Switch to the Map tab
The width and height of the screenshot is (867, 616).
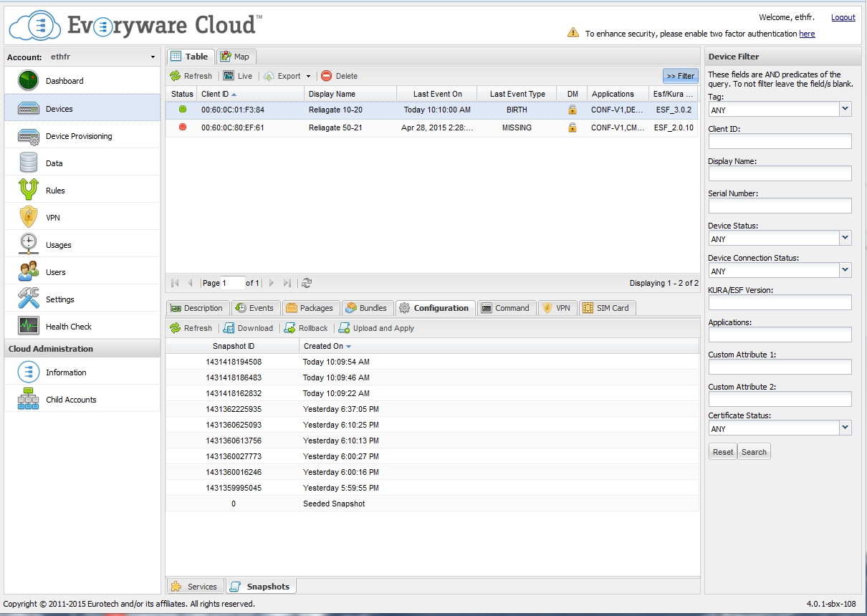pyautogui.click(x=235, y=57)
